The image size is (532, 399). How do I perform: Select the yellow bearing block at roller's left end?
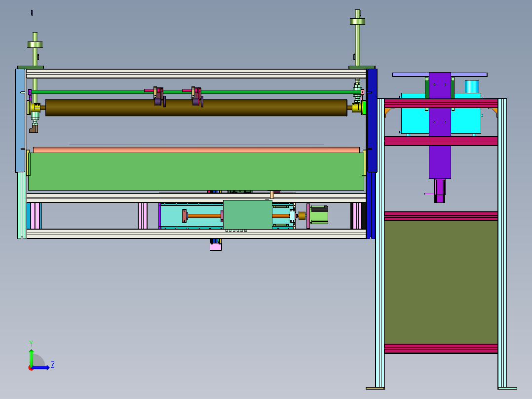pyautogui.click(x=35, y=108)
